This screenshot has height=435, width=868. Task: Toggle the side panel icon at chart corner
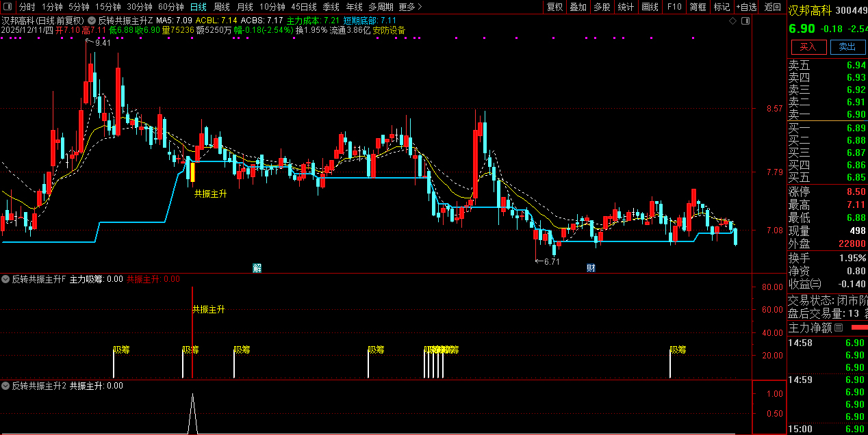746,21
